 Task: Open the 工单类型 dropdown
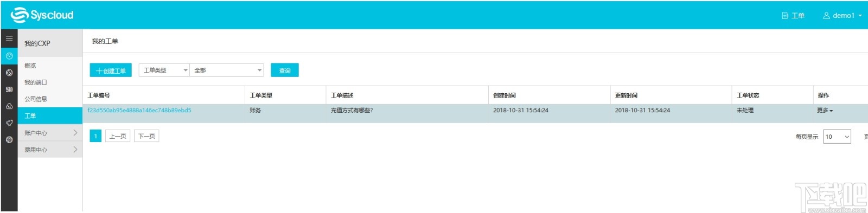pyautogui.click(x=164, y=70)
